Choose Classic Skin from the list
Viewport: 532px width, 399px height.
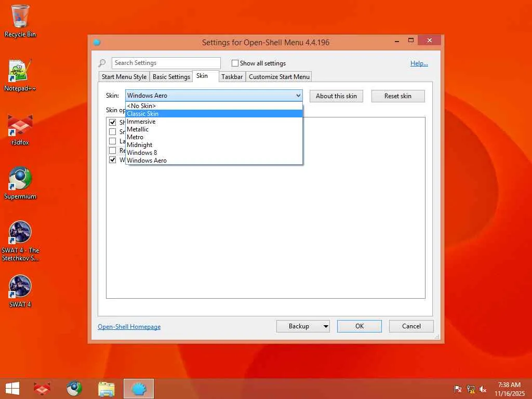tap(214, 114)
